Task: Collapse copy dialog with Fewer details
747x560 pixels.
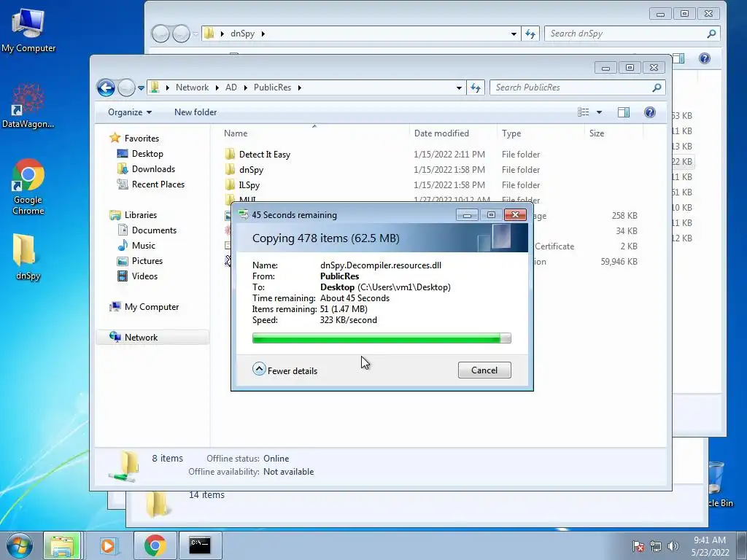Action: [285, 370]
